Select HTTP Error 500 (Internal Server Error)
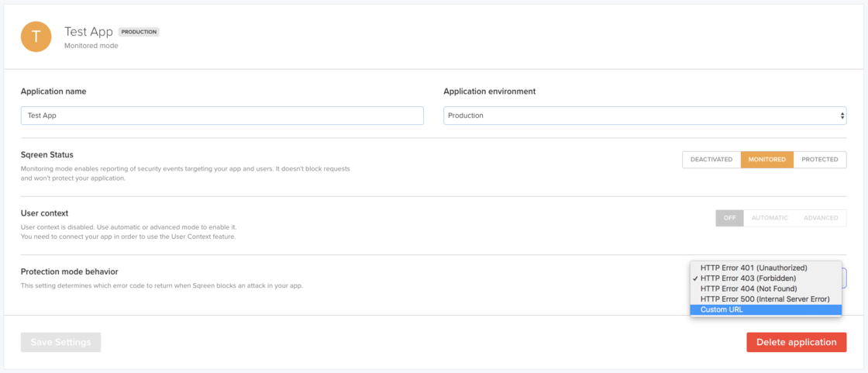The width and height of the screenshot is (868, 373). (764, 299)
